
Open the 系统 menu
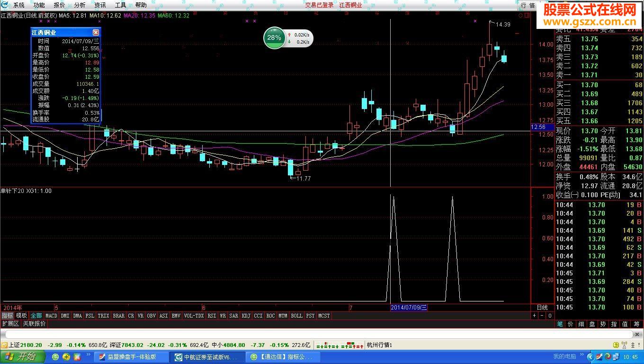19,5
